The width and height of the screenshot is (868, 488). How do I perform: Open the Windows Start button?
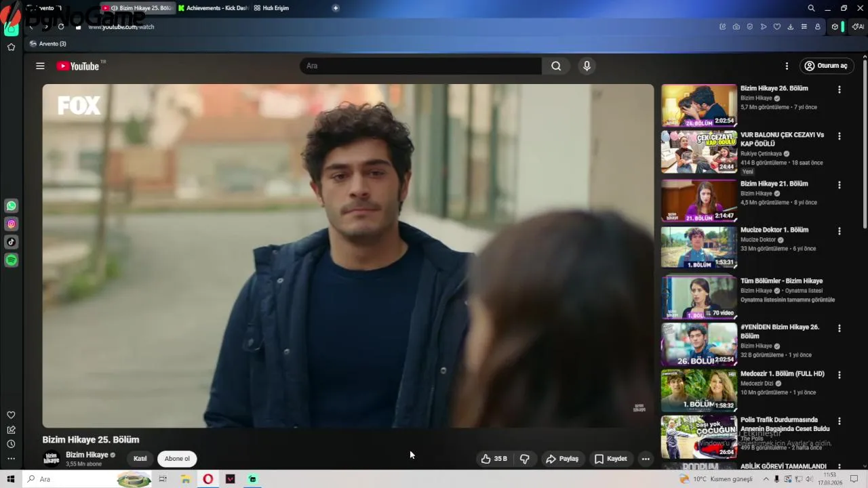click(10, 479)
